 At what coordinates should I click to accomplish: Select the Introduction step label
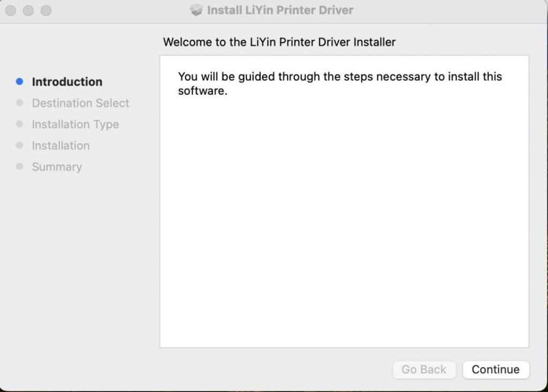pos(67,82)
